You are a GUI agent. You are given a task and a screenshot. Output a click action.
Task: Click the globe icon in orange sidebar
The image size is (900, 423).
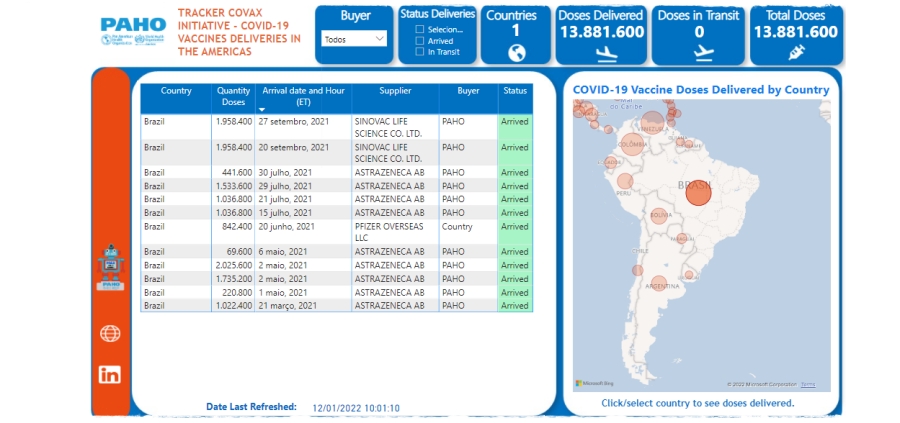pos(110,333)
